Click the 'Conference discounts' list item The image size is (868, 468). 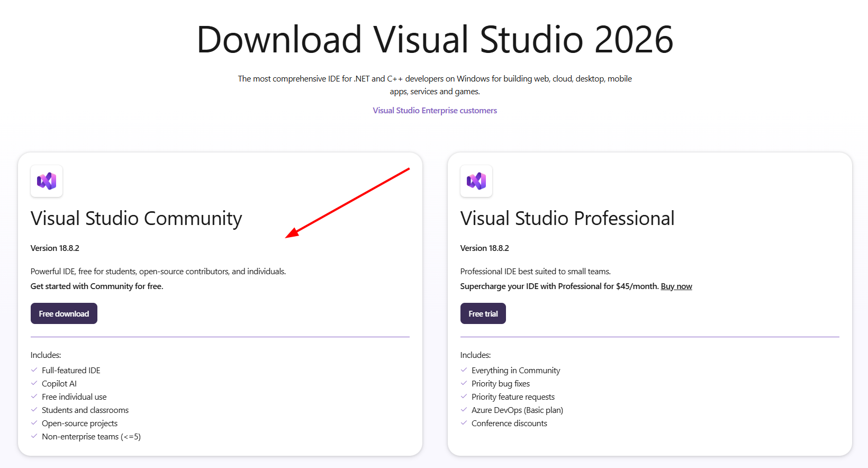click(x=509, y=424)
